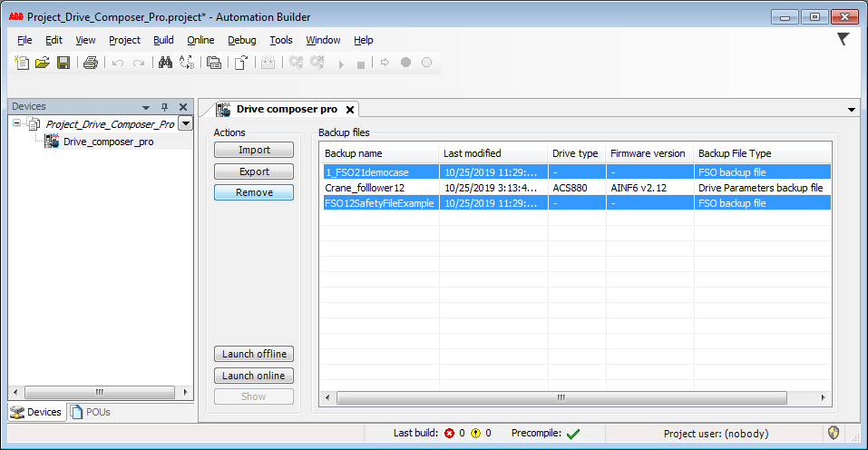The image size is (868, 450).
Task: Click the red error count icon
Action: [x=450, y=434]
